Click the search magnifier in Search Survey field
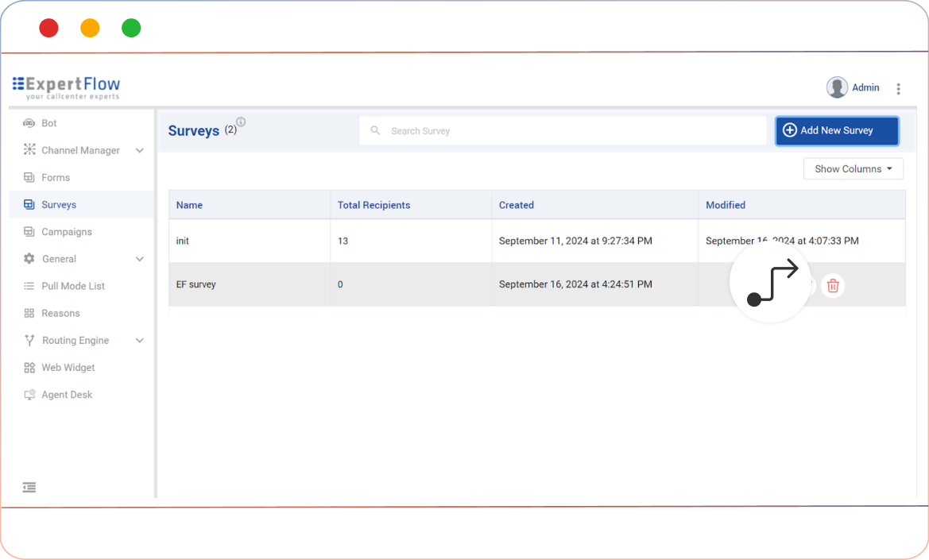 [374, 129]
